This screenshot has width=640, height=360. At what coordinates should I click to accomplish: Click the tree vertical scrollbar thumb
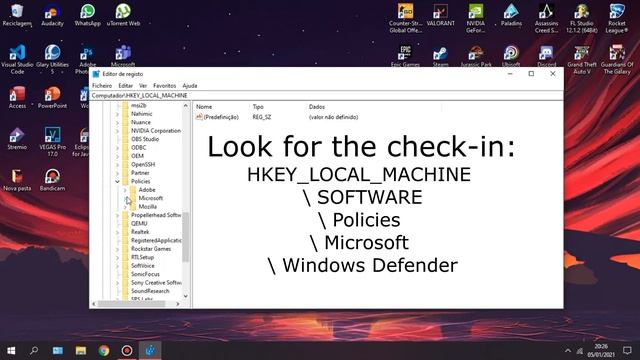186,237
